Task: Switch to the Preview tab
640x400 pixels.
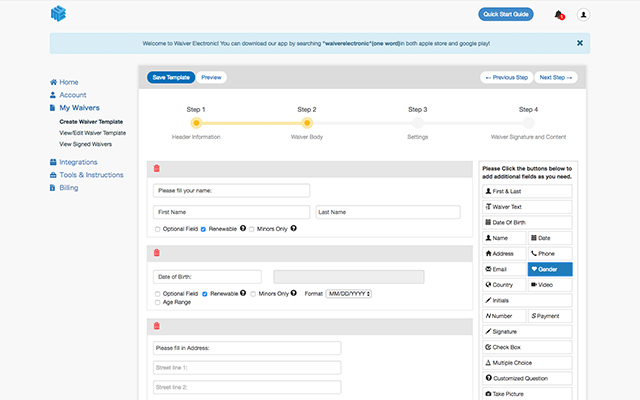Action: tap(211, 77)
